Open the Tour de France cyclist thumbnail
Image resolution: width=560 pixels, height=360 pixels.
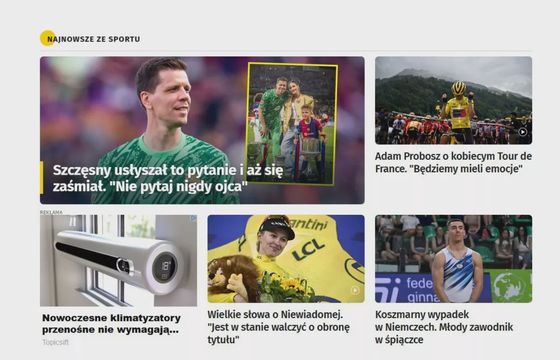[453, 100]
